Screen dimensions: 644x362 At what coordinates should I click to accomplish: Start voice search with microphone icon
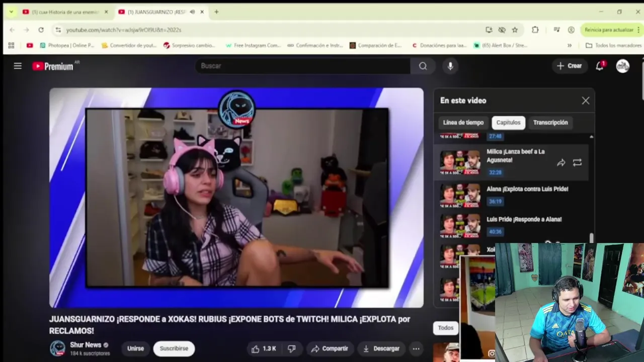(450, 66)
